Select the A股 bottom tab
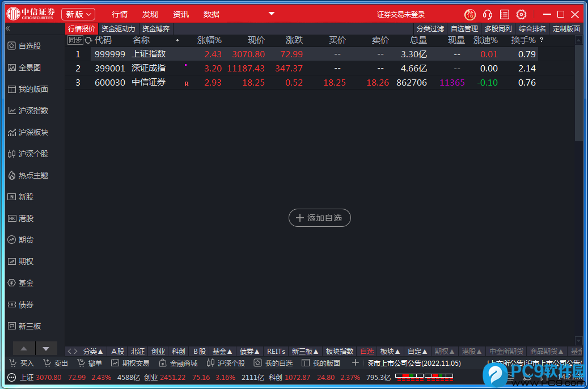Image resolution: width=588 pixels, height=389 pixels. (x=118, y=352)
